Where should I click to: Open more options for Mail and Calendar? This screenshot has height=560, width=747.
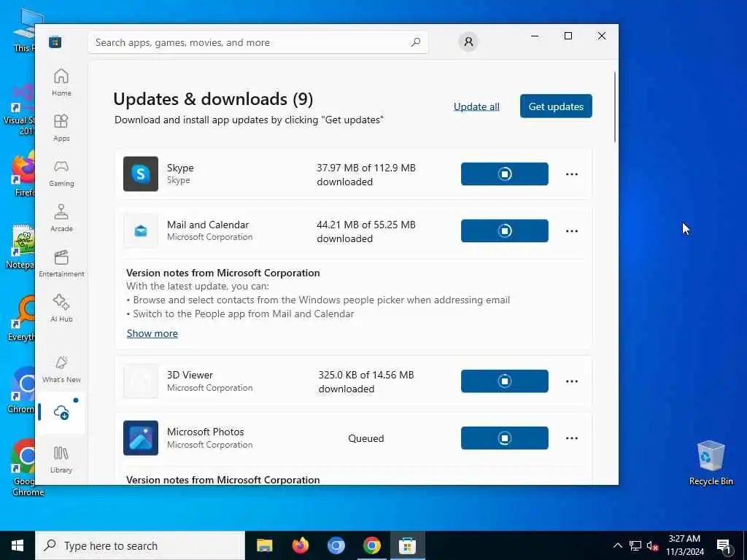point(572,231)
